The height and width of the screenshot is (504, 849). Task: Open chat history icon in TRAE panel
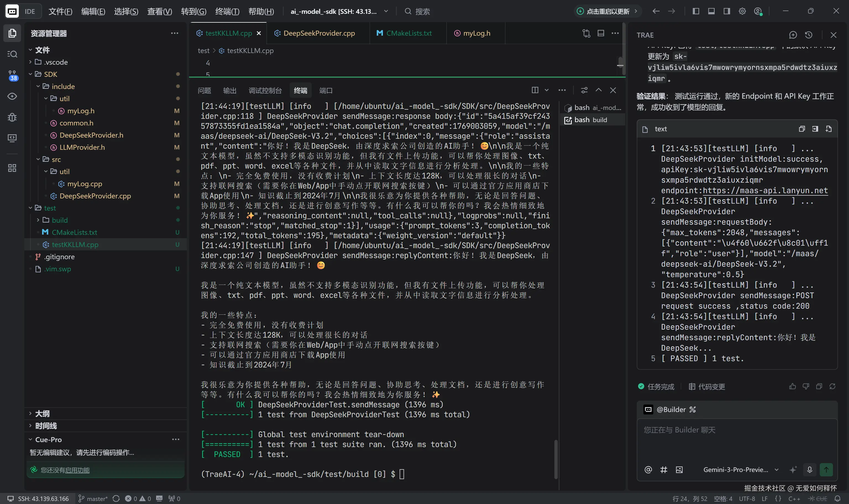pos(808,35)
